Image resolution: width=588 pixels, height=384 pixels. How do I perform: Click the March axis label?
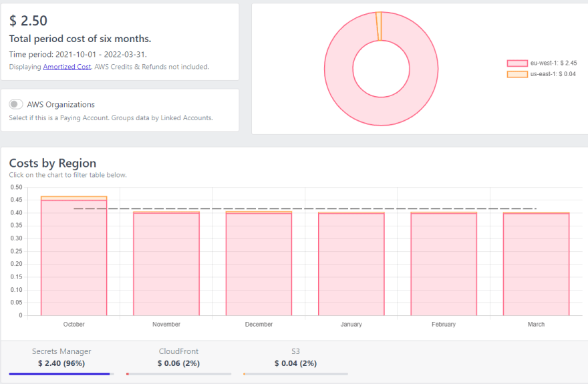pos(537,325)
